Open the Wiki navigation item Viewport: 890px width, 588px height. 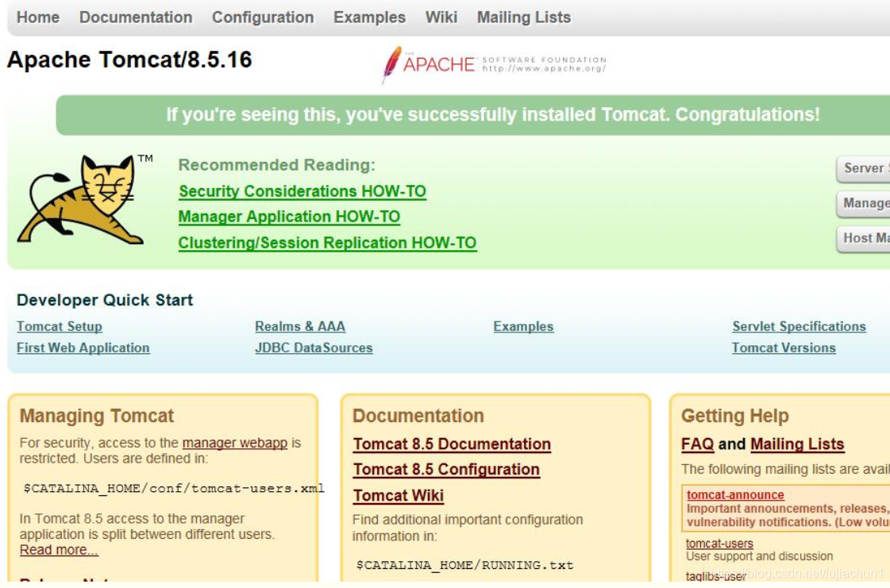tap(441, 17)
